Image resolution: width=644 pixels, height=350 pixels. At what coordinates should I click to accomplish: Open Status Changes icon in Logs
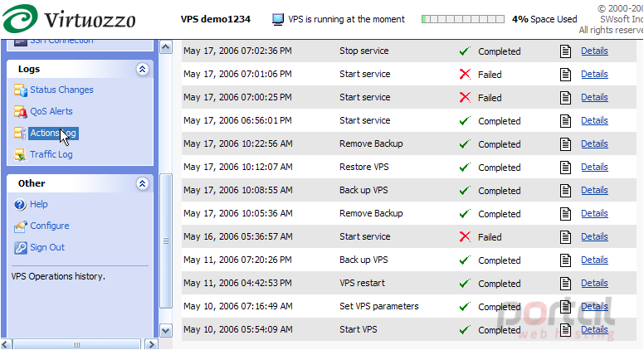click(21, 90)
